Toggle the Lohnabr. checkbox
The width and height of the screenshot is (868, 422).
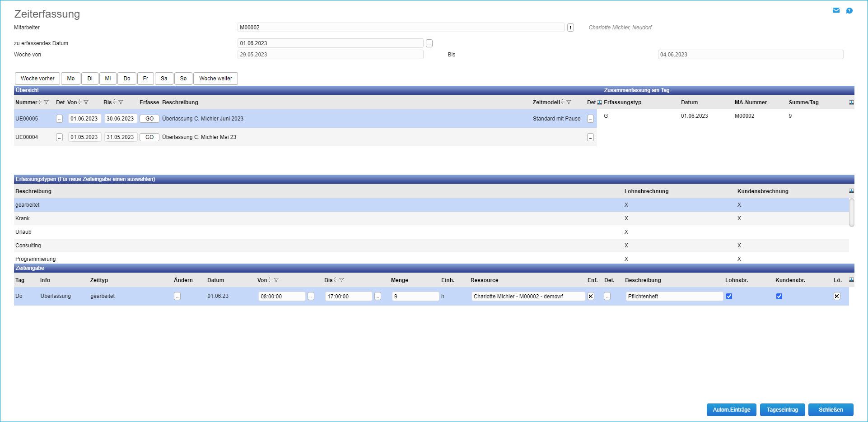[729, 297]
